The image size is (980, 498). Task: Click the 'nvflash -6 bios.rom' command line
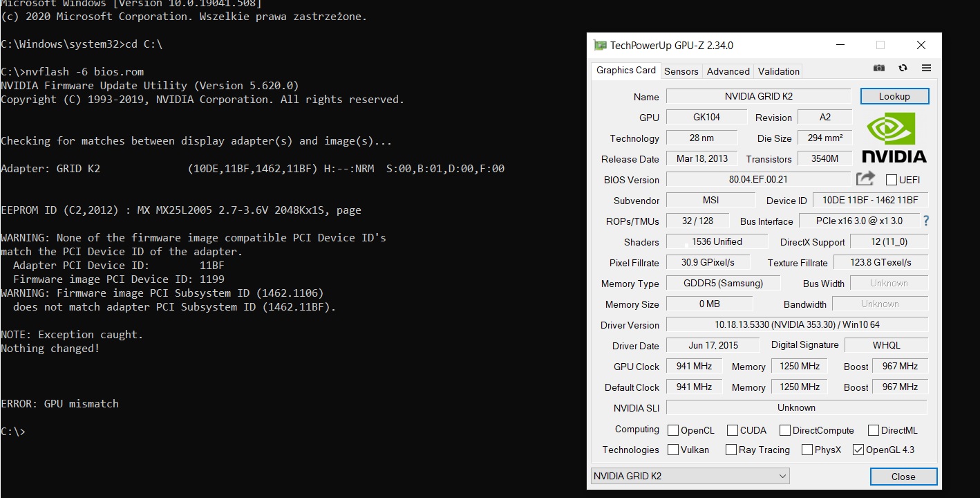coord(73,72)
